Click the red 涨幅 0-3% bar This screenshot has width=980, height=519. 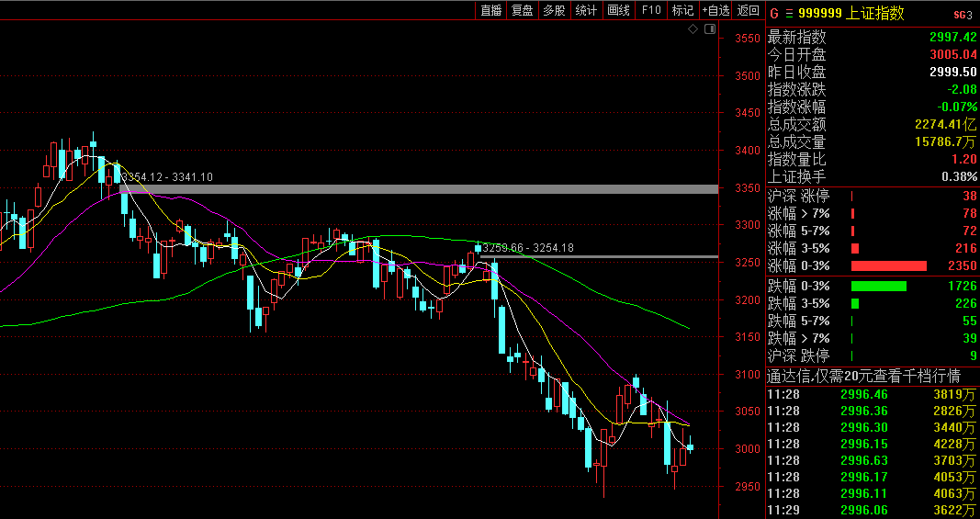888,265
